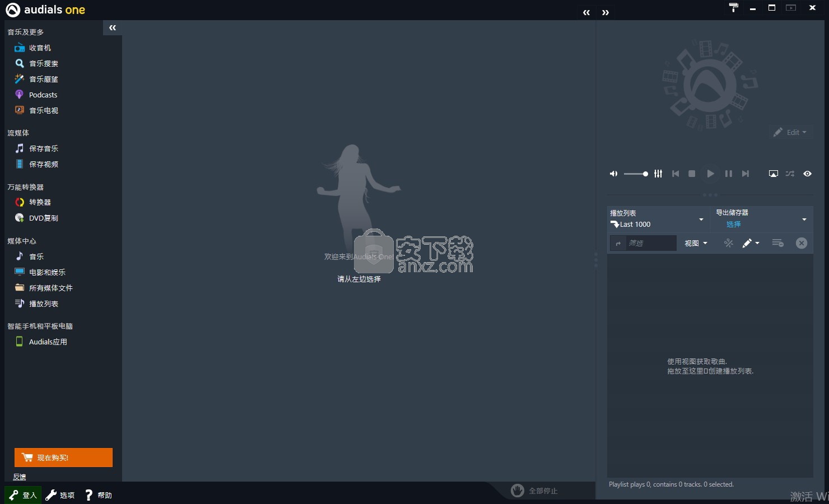
Task: Click the paint roller skin icon
Action: tap(733, 7)
